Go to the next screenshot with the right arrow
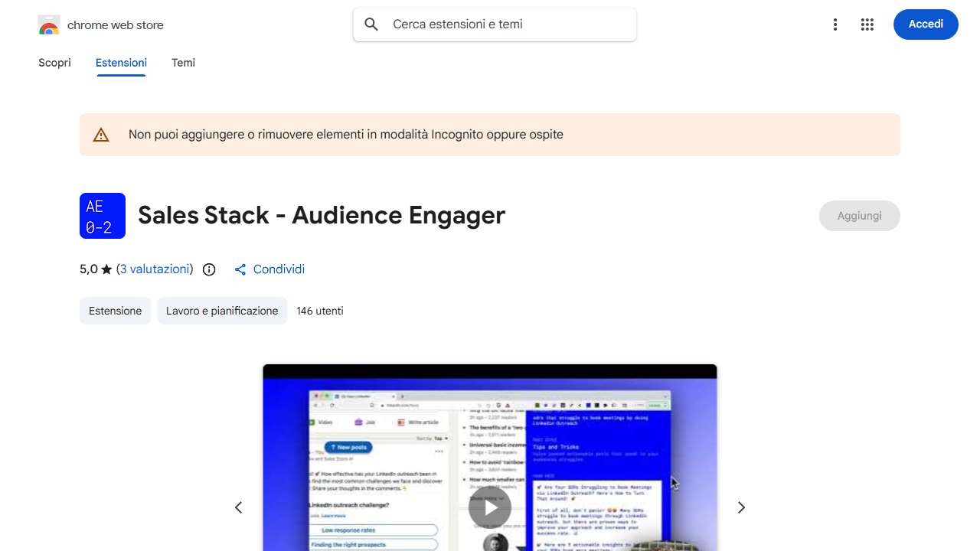980x551 pixels. tap(740, 507)
